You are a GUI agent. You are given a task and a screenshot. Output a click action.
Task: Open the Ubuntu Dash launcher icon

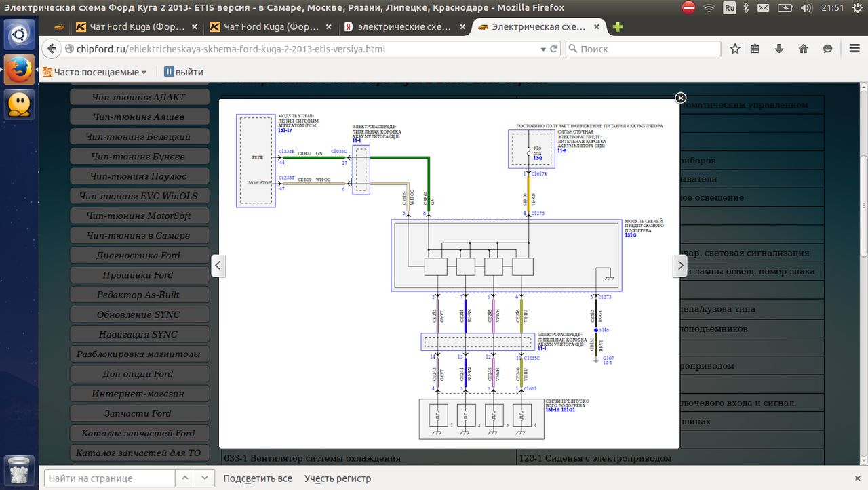(x=19, y=34)
